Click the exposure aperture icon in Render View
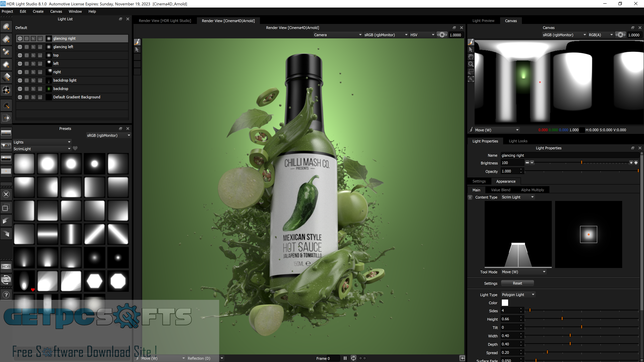This screenshot has width=644, height=362. [x=442, y=35]
